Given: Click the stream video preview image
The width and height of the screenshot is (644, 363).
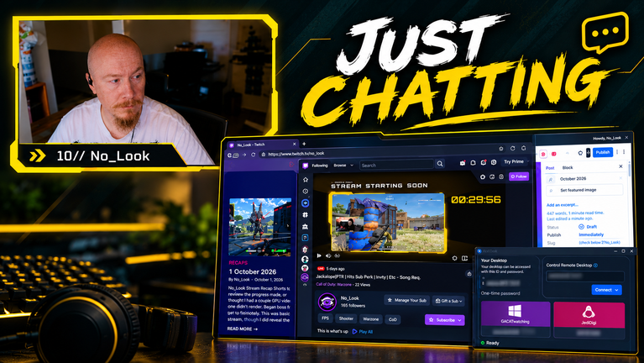Looking at the screenshot, I should click(x=387, y=223).
